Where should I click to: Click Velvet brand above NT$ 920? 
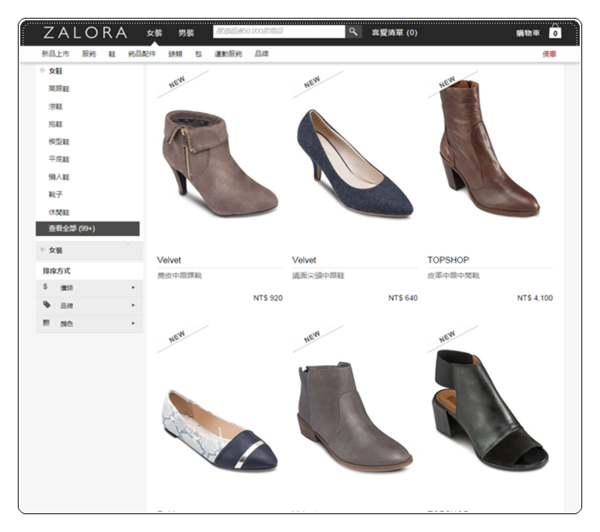point(169,260)
